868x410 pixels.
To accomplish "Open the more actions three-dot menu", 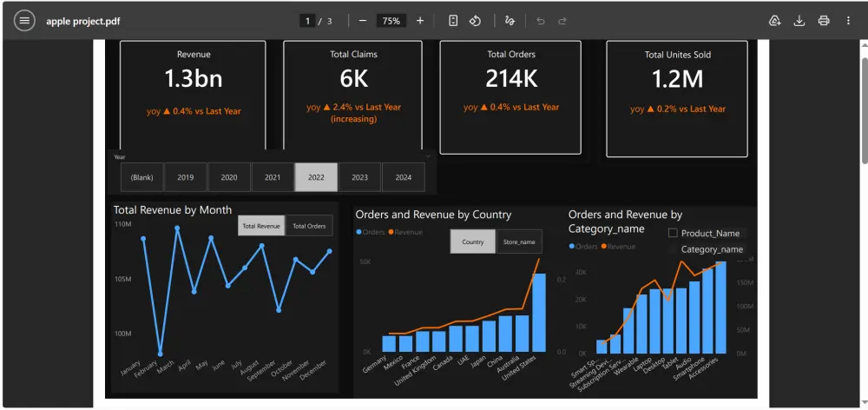I will (x=848, y=21).
